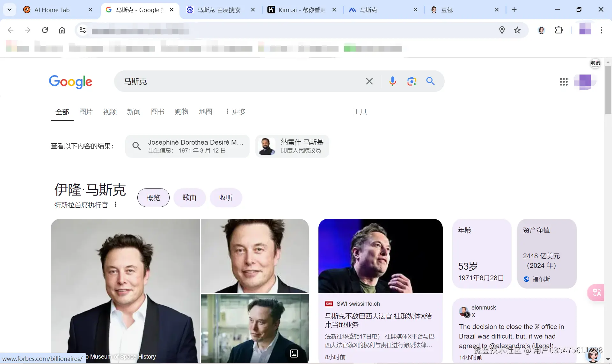Screen dimensions: 612x364
Task: Select the 收听 chip
Action: (x=226, y=198)
